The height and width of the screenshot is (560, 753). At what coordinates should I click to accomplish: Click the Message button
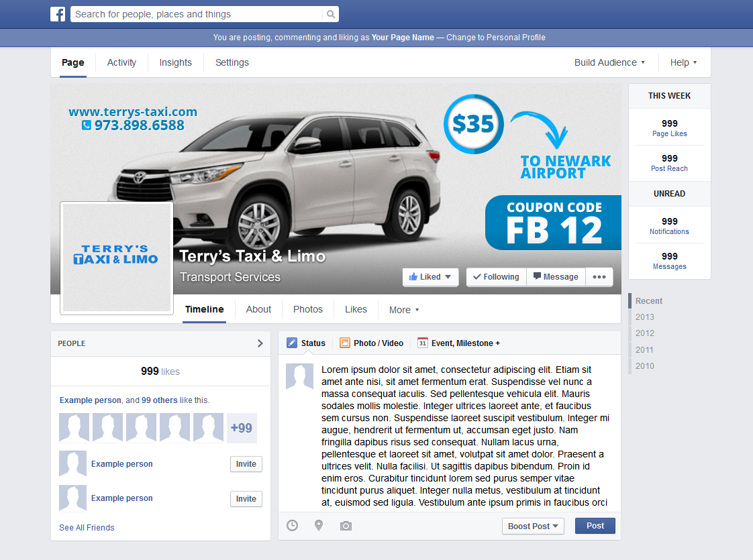pyautogui.click(x=556, y=277)
